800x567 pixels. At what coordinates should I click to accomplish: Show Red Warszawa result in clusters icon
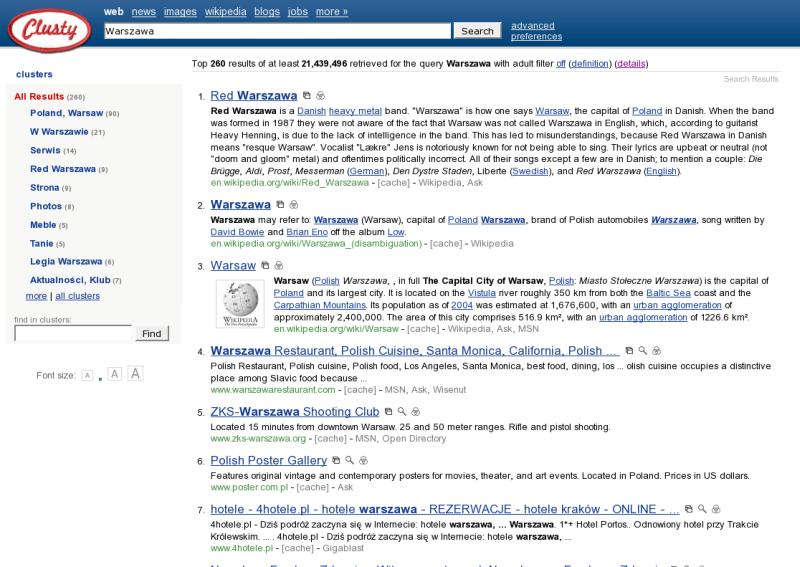[x=320, y=95]
